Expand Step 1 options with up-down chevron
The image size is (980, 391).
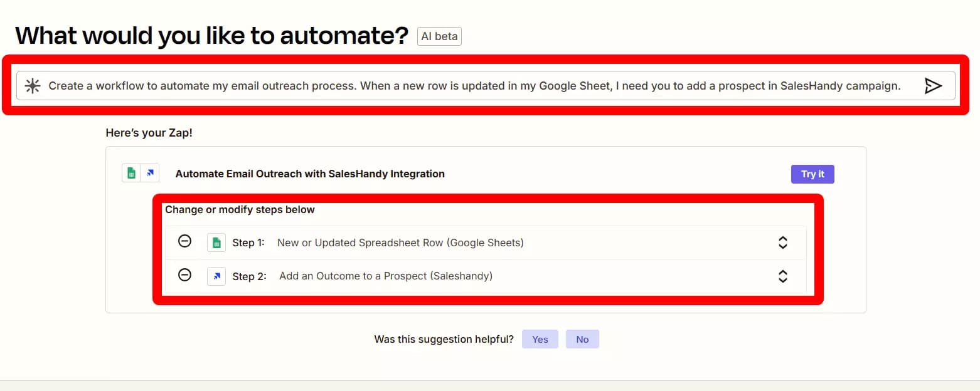tap(782, 242)
